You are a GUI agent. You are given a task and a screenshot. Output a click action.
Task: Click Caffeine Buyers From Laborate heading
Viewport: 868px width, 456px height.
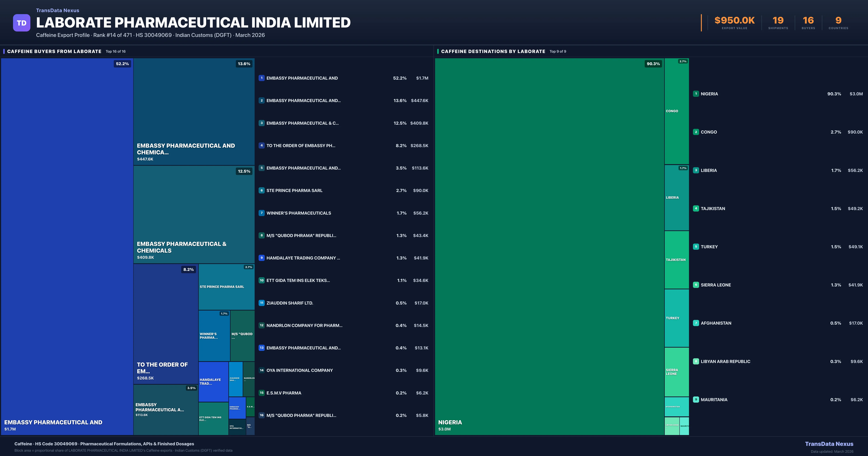[x=54, y=51]
